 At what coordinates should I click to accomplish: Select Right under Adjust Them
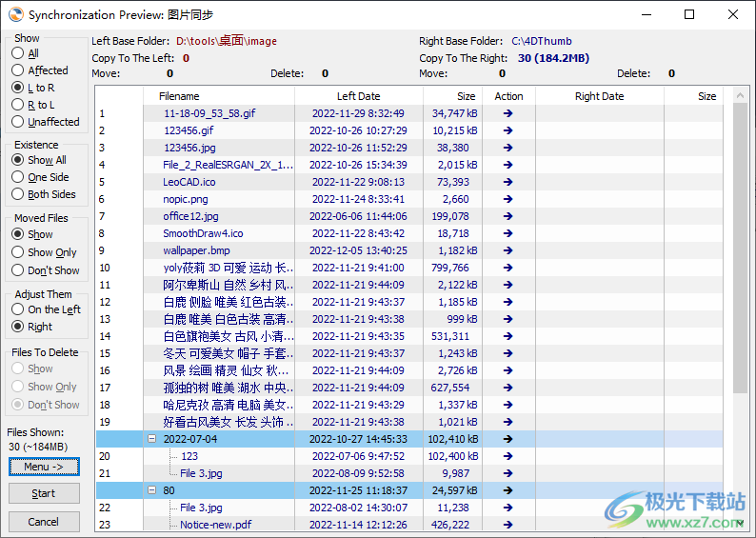pos(17,327)
